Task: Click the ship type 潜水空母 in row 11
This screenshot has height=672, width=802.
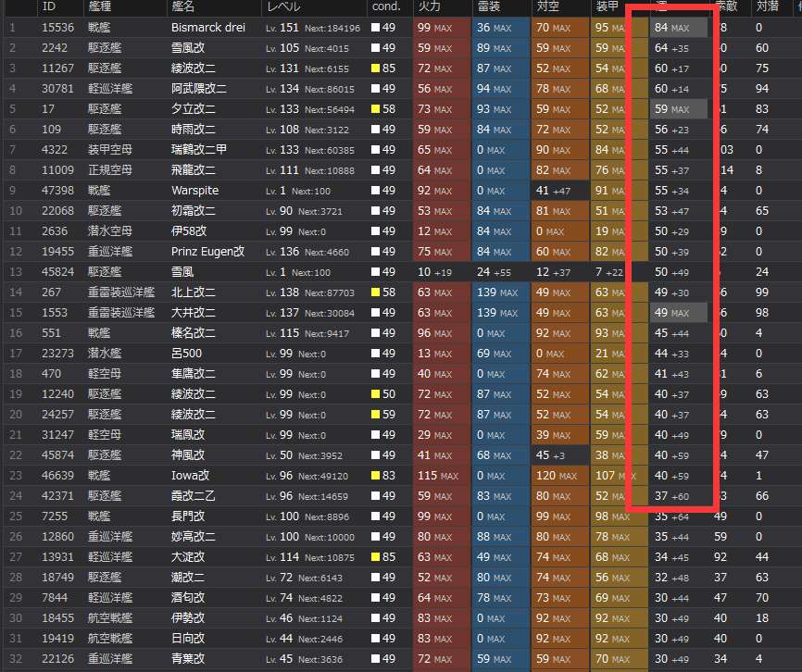Action: coord(110,231)
